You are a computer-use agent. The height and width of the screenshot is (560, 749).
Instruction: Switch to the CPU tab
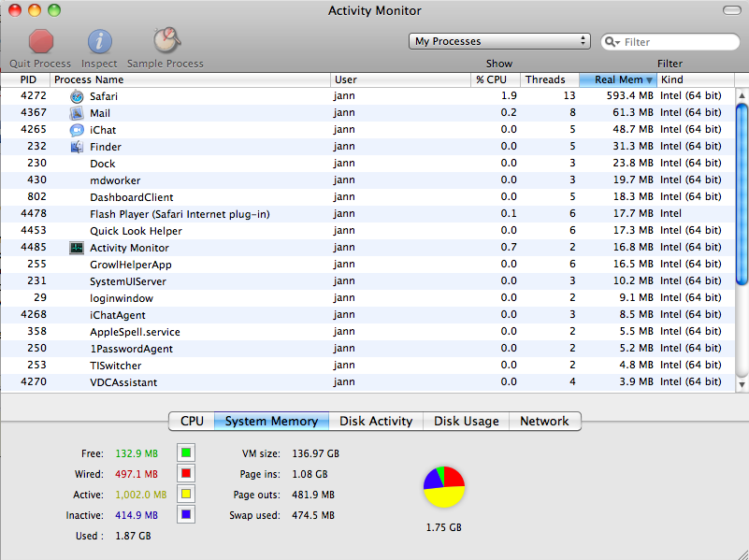pos(192,421)
